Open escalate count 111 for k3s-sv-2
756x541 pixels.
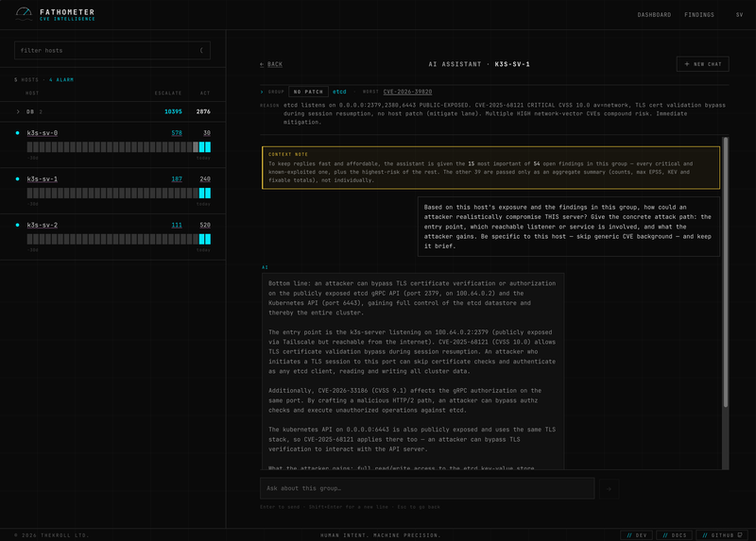[x=177, y=225]
